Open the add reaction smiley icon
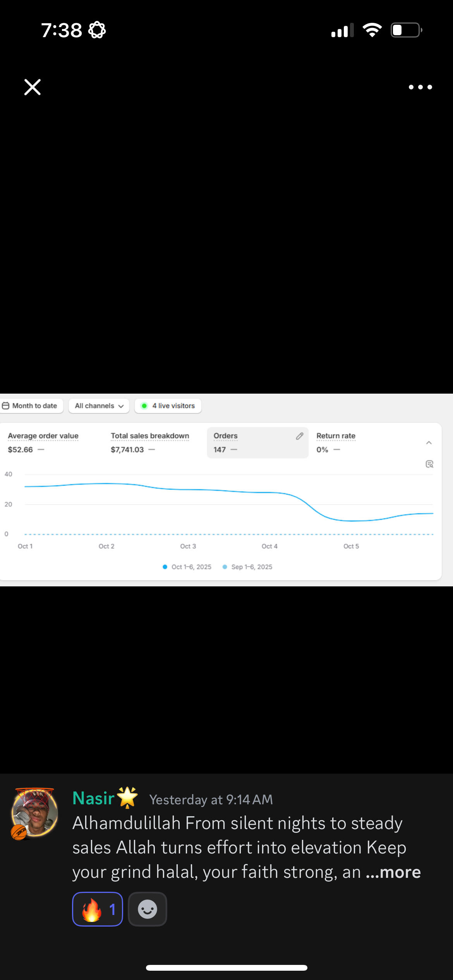The height and width of the screenshot is (980, 453). coord(148,909)
